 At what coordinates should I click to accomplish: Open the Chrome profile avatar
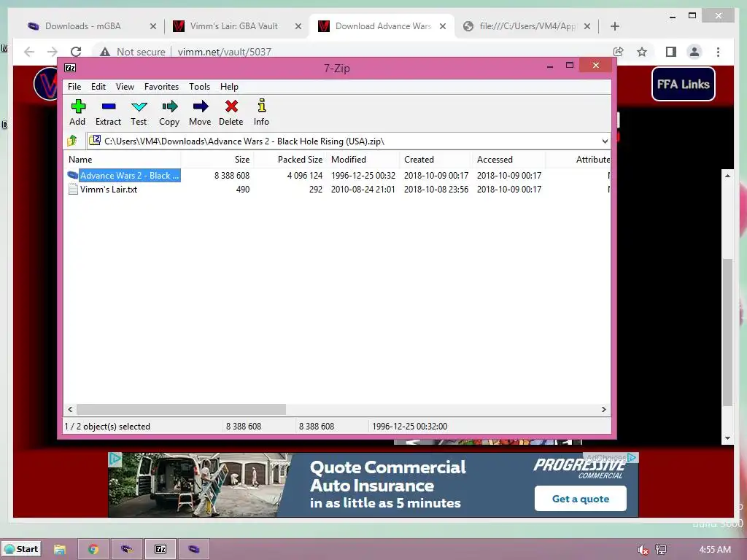pyautogui.click(x=694, y=52)
